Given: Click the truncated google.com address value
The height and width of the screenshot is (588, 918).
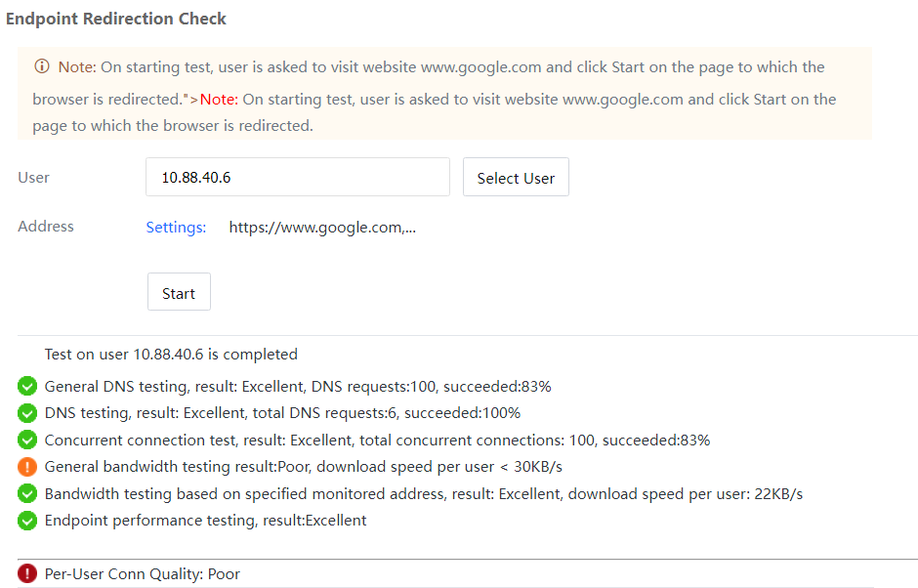Looking at the screenshot, I should coord(322,228).
